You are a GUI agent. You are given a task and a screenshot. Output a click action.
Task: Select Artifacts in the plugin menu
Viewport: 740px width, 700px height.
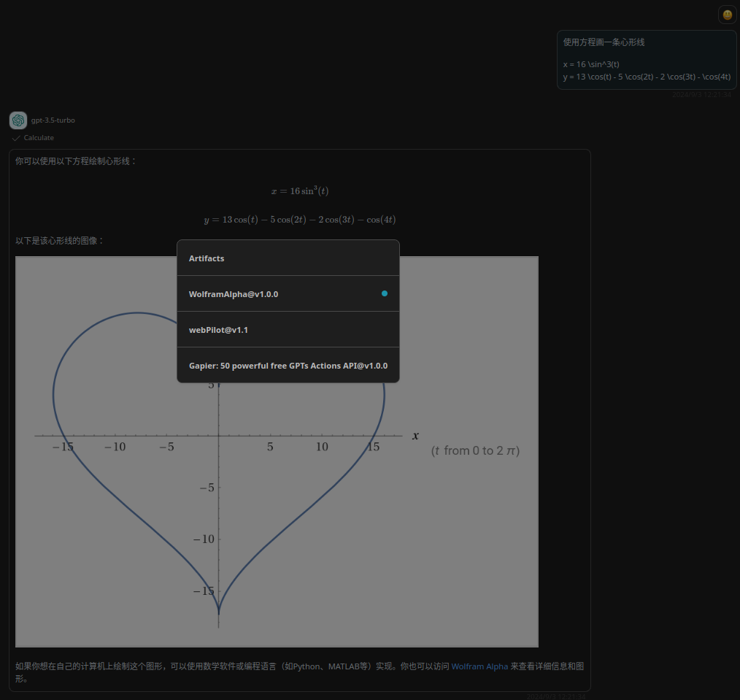288,258
